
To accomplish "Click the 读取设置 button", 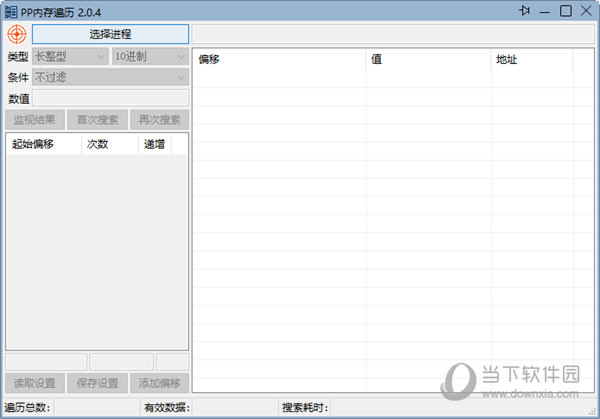I will (x=34, y=383).
